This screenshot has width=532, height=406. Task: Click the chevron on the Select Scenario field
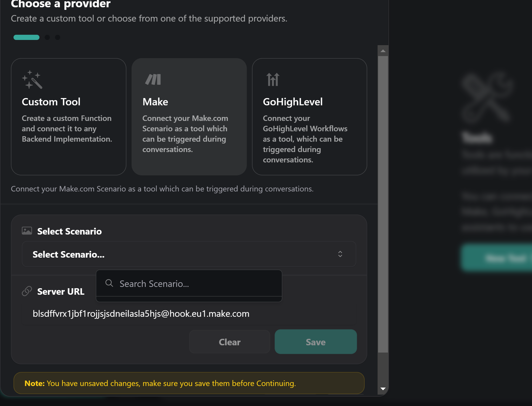pyautogui.click(x=340, y=254)
